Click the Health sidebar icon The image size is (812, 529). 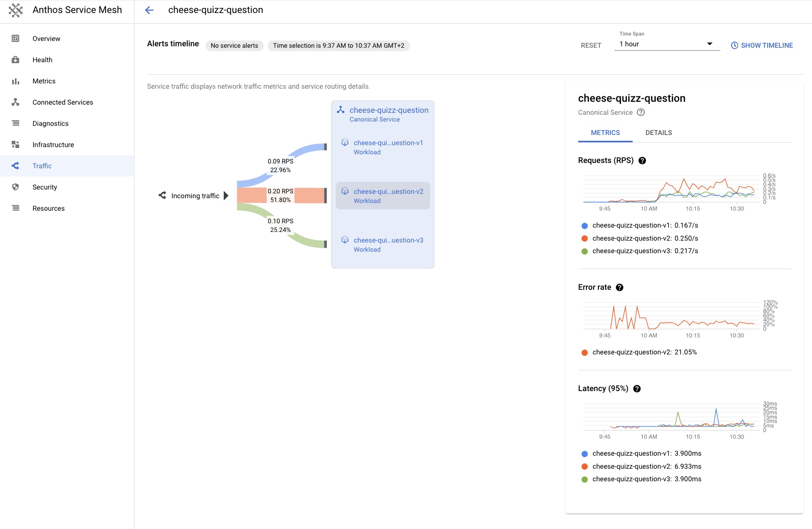pos(15,60)
